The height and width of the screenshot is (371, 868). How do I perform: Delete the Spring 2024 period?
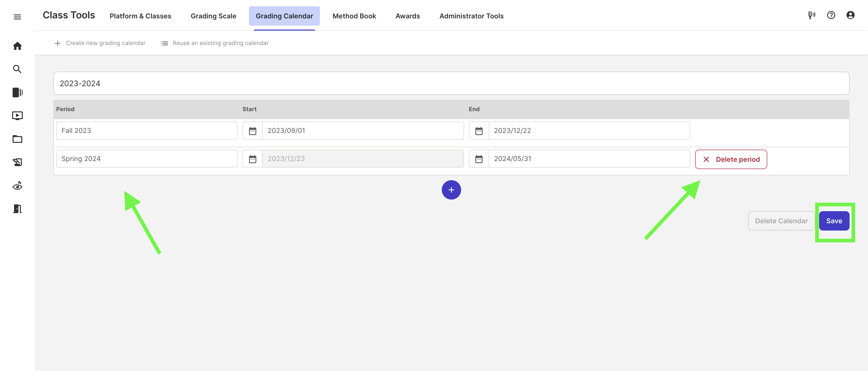coord(730,159)
